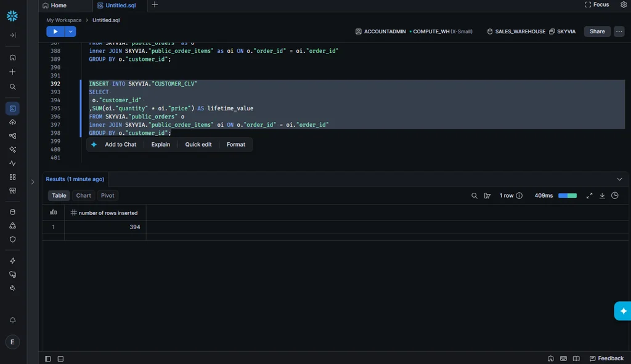Open the COMPUTE_WH warehouse selector

(x=441, y=31)
